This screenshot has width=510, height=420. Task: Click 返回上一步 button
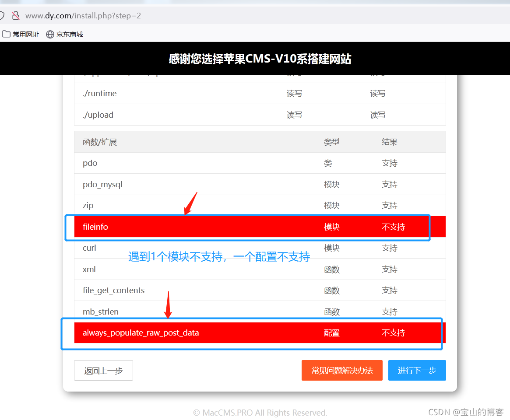(103, 371)
